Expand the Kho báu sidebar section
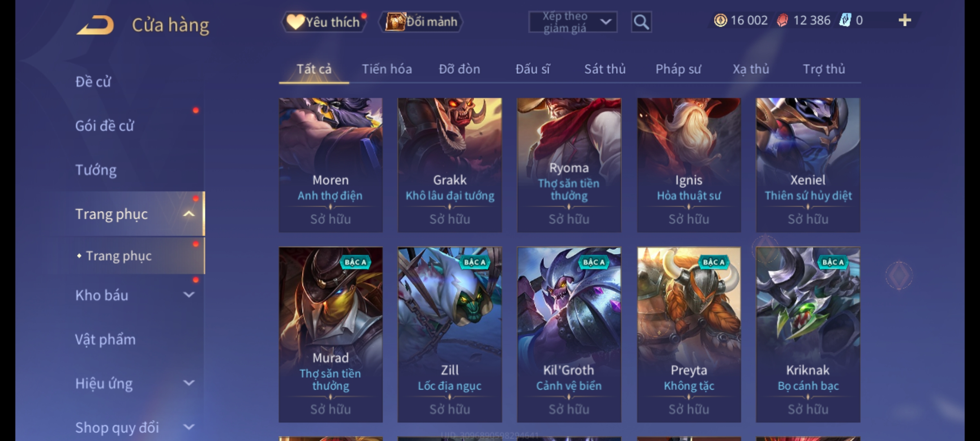The height and width of the screenshot is (441, 980). pyautogui.click(x=189, y=295)
